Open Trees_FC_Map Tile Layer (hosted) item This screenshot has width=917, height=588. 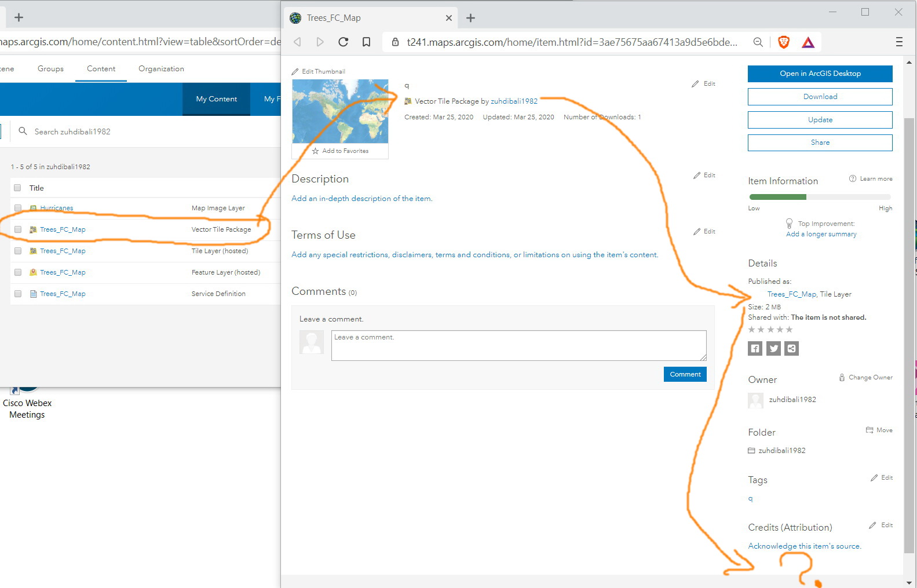63,251
